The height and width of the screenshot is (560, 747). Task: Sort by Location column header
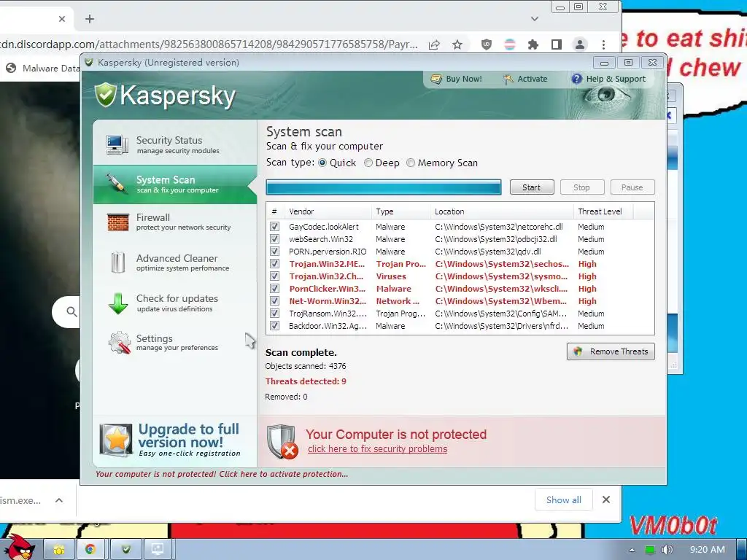coord(502,211)
